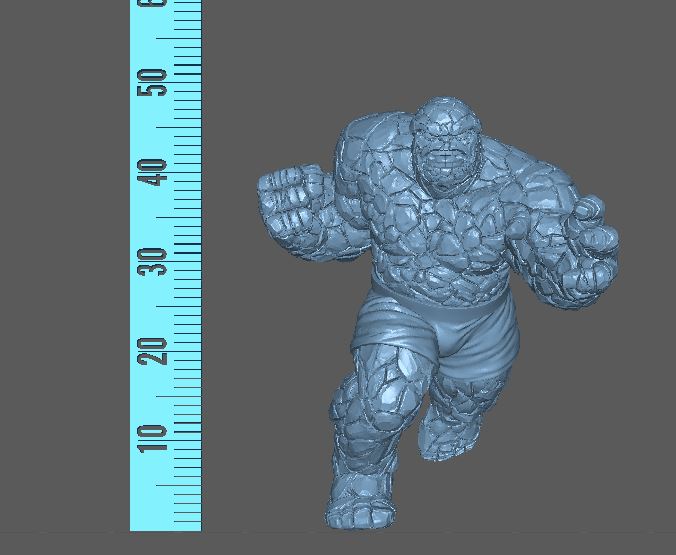The height and width of the screenshot is (555, 676).
Task: Select the 30 marking on the ruler
Action: 154,262
